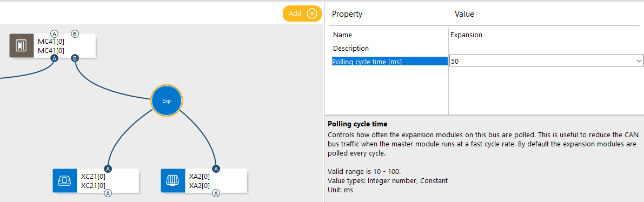Click XC21 bottom port A connector
The width and height of the screenshot is (644, 202).
[x=108, y=193]
